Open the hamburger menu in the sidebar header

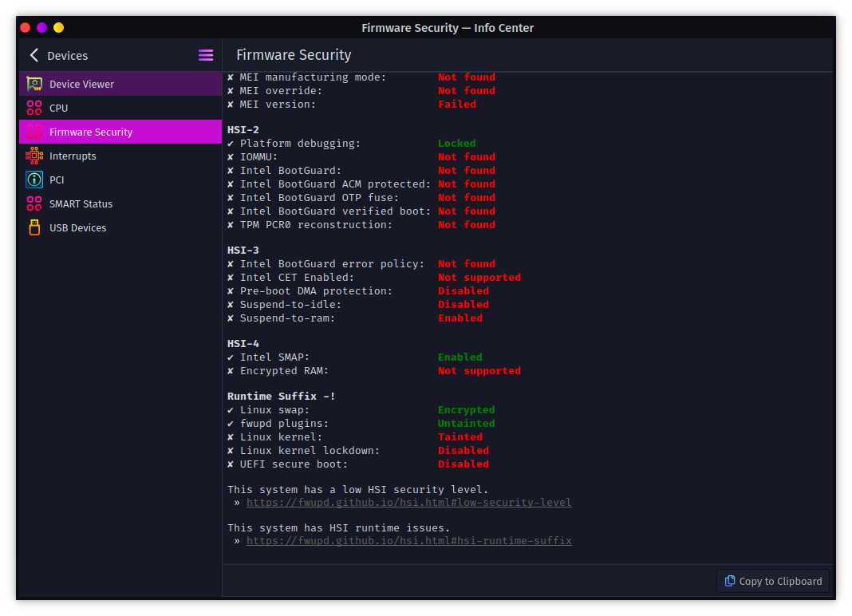tap(205, 55)
